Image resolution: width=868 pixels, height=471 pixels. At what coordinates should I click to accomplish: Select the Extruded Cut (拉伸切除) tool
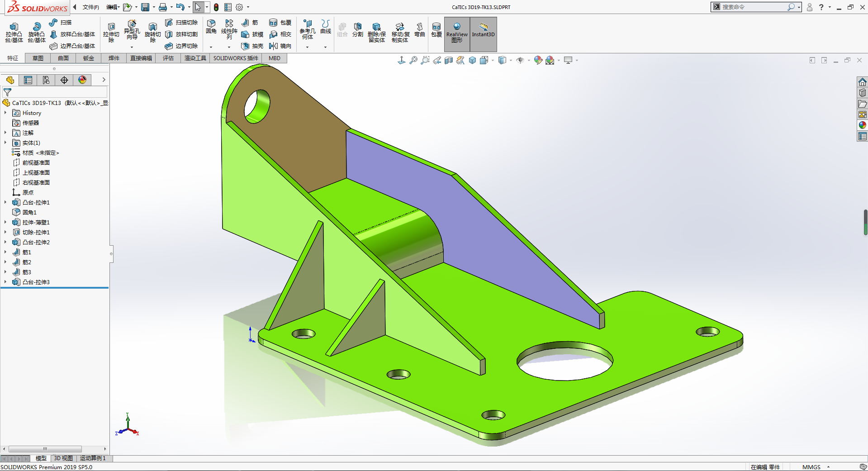[x=111, y=33]
